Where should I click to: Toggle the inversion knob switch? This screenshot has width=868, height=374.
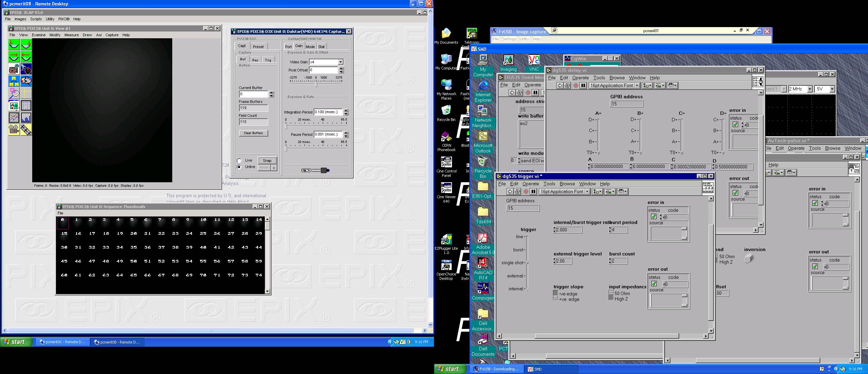[x=749, y=258]
